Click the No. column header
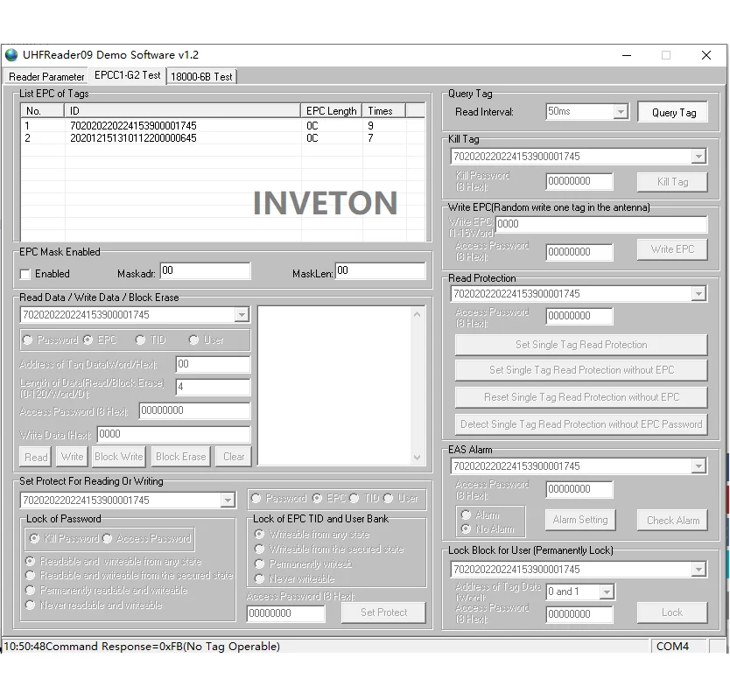Screen dimensions: 730x700 (x=42, y=111)
